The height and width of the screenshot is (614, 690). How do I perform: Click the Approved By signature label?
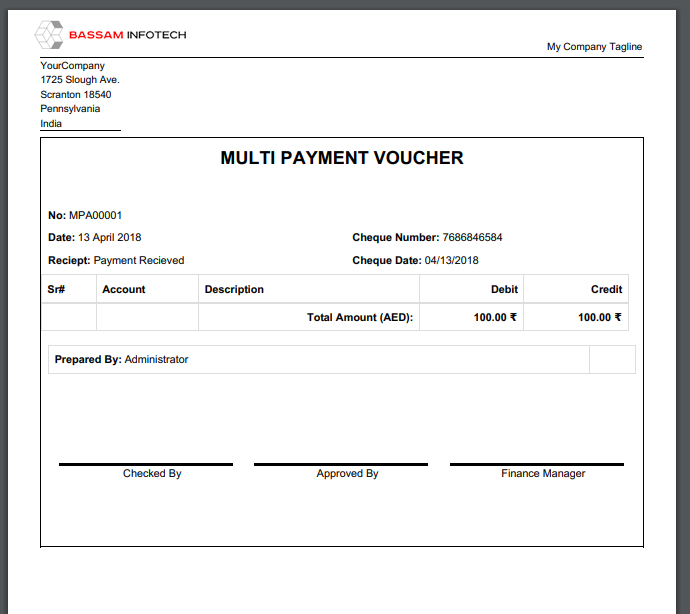click(x=347, y=474)
